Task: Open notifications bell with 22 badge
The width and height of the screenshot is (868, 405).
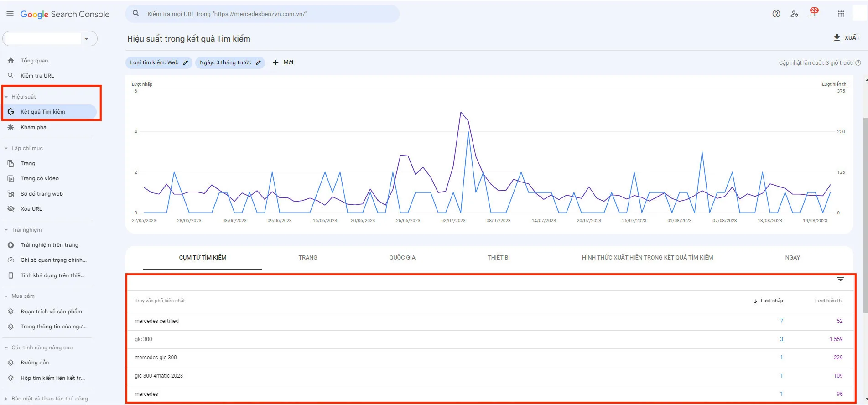Action: (813, 13)
